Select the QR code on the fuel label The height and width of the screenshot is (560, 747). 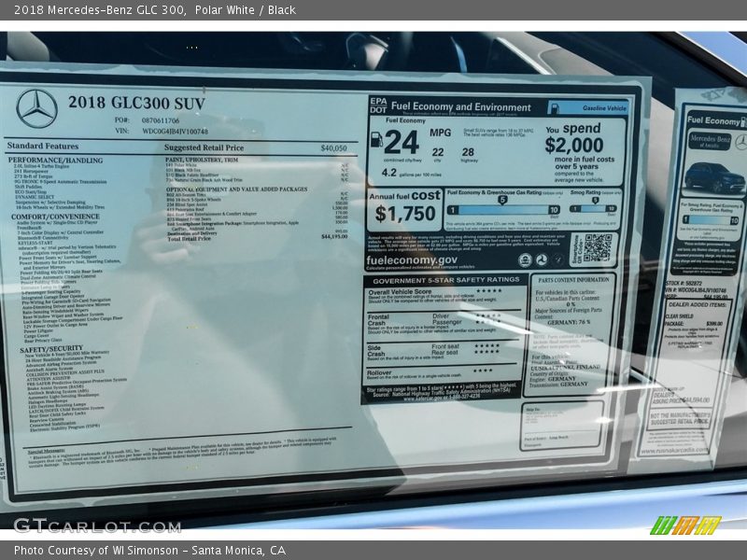click(598, 247)
